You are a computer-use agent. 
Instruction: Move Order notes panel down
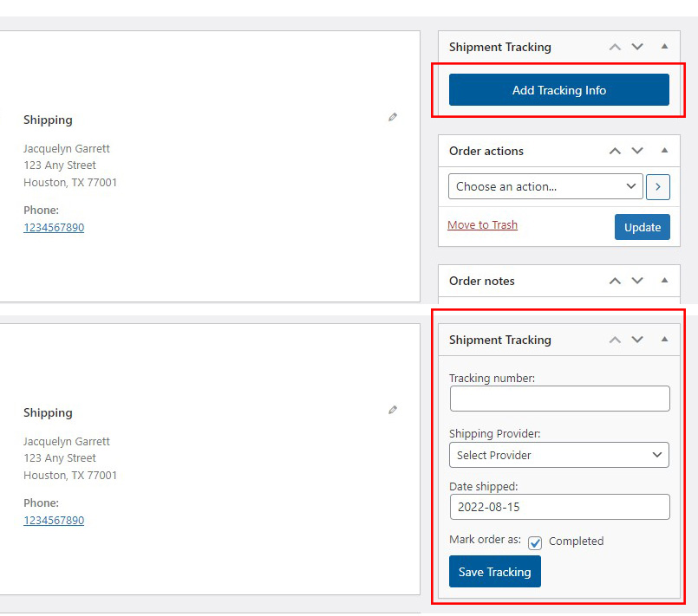pos(637,281)
